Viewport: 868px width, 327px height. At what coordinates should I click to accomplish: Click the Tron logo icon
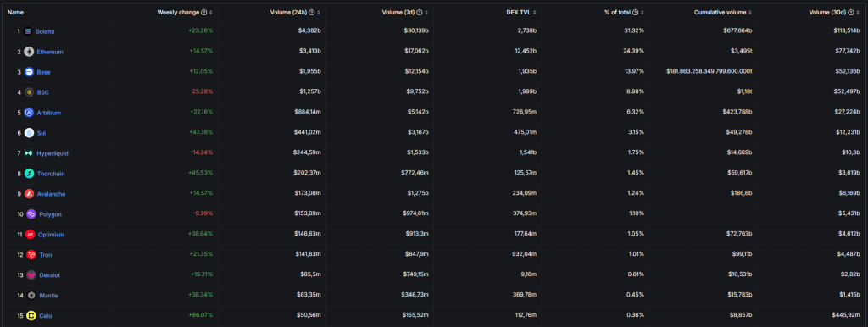pos(31,255)
